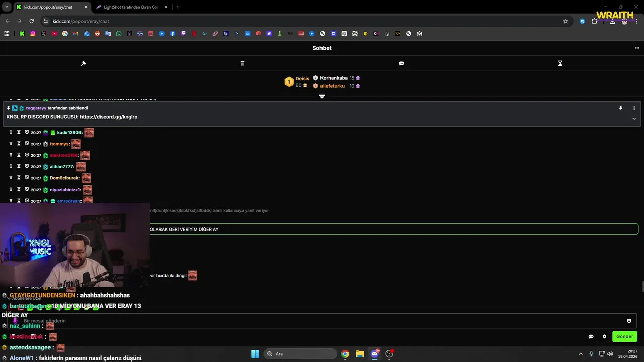Viewport: 644px width, 362px height.
Task: Open Google Chrome from taskbar
Action: click(345, 354)
